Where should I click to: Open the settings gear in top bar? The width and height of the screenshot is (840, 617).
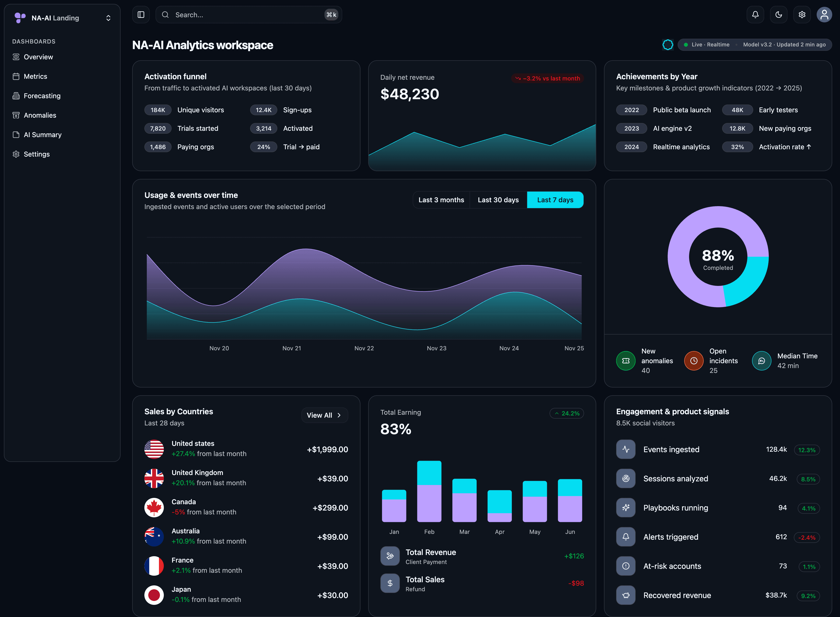pos(802,15)
